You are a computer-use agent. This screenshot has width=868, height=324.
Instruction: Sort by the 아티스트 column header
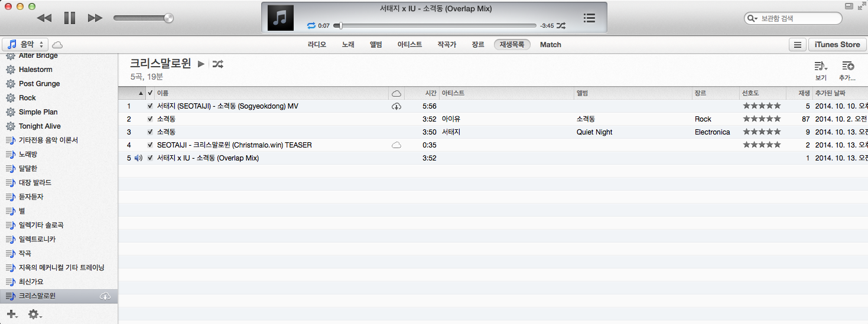pos(507,93)
